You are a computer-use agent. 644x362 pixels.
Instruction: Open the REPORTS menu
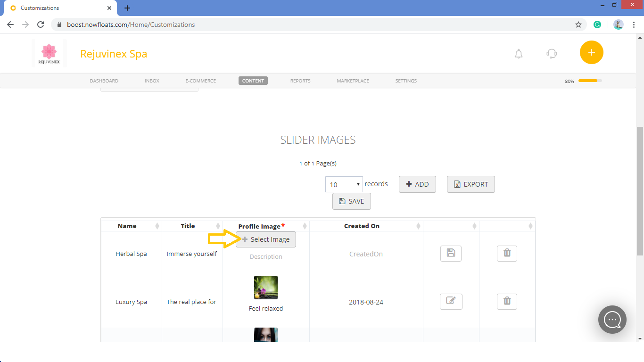pos(300,81)
